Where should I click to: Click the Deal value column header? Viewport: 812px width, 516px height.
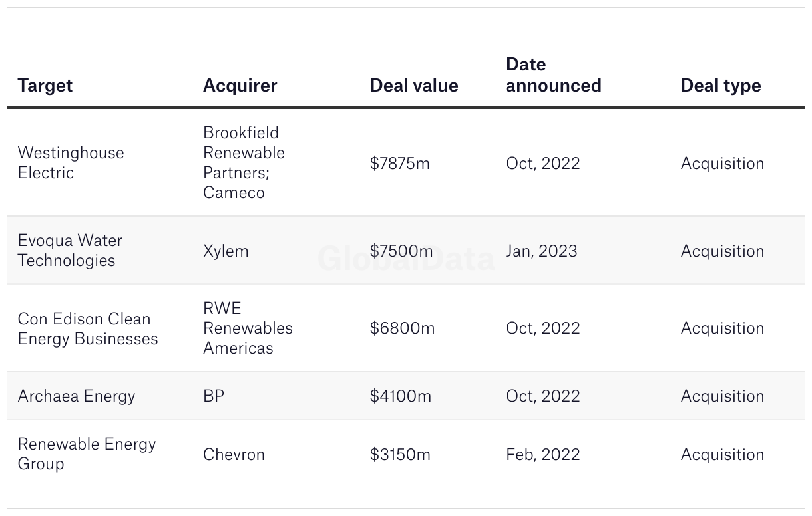pos(414,86)
